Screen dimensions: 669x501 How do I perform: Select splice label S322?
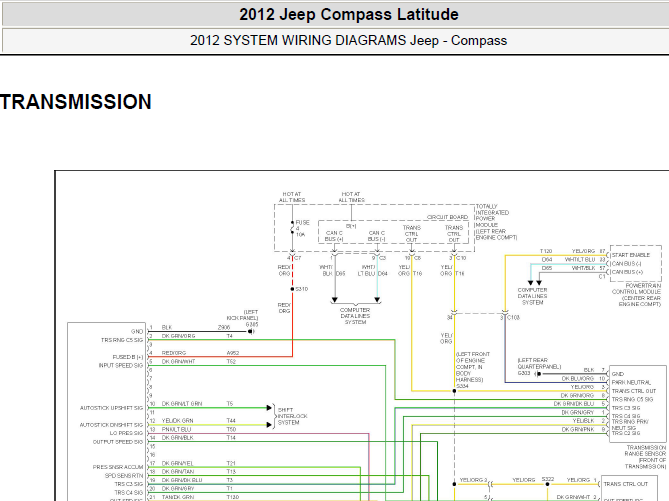[x=548, y=479]
